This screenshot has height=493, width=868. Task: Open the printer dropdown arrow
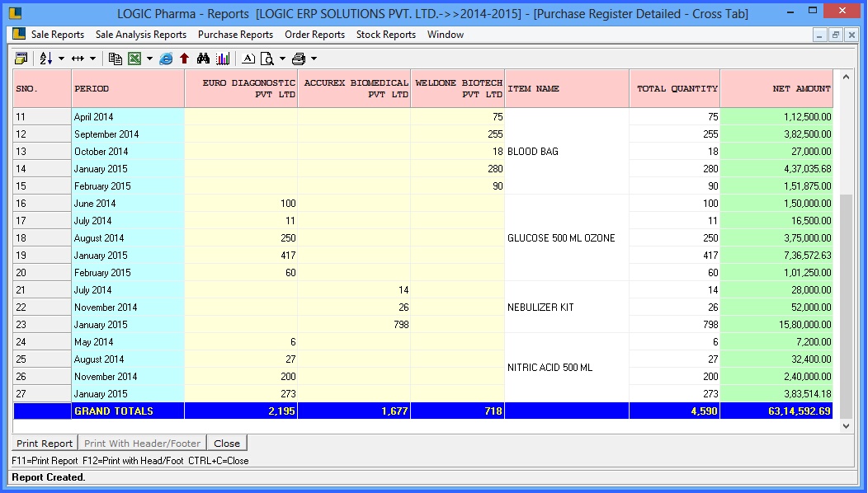pos(314,59)
